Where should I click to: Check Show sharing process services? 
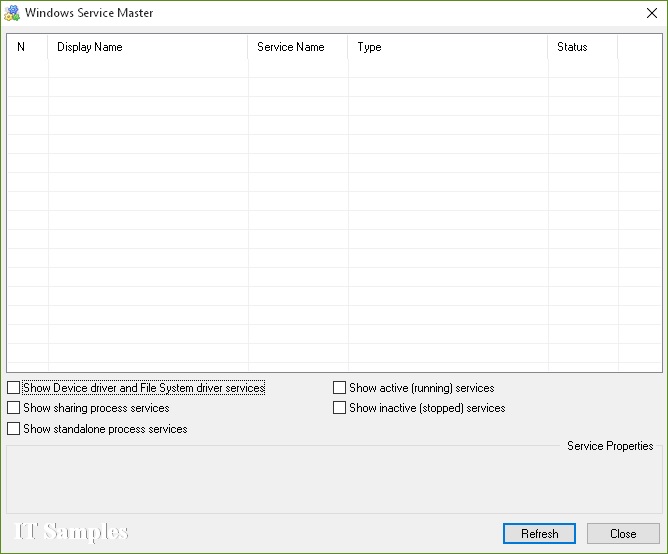[13, 408]
